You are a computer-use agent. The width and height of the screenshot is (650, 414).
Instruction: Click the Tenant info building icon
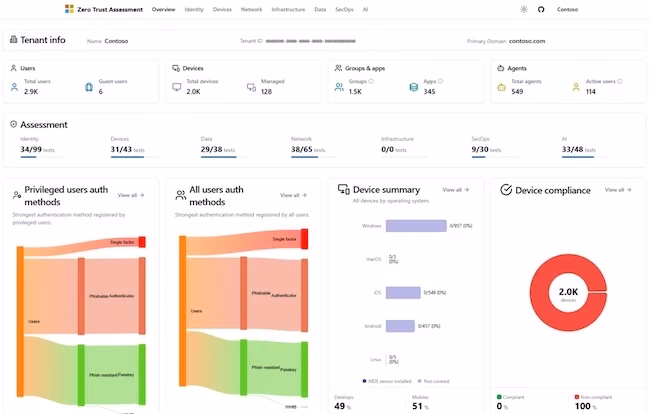pyautogui.click(x=13, y=40)
